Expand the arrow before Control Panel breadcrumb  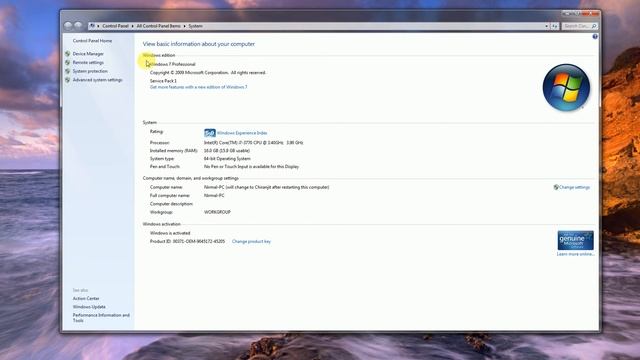tap(98, 26)
